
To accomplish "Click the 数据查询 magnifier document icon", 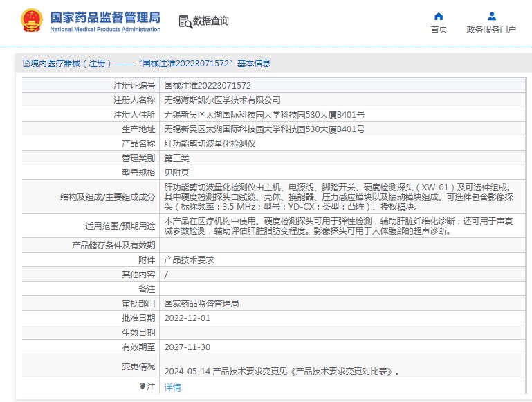I will click(x=185, y=21).
